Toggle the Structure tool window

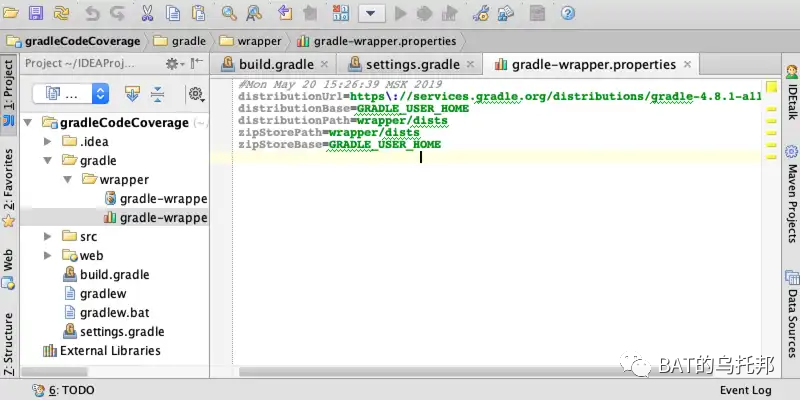[x=9, y=343]
